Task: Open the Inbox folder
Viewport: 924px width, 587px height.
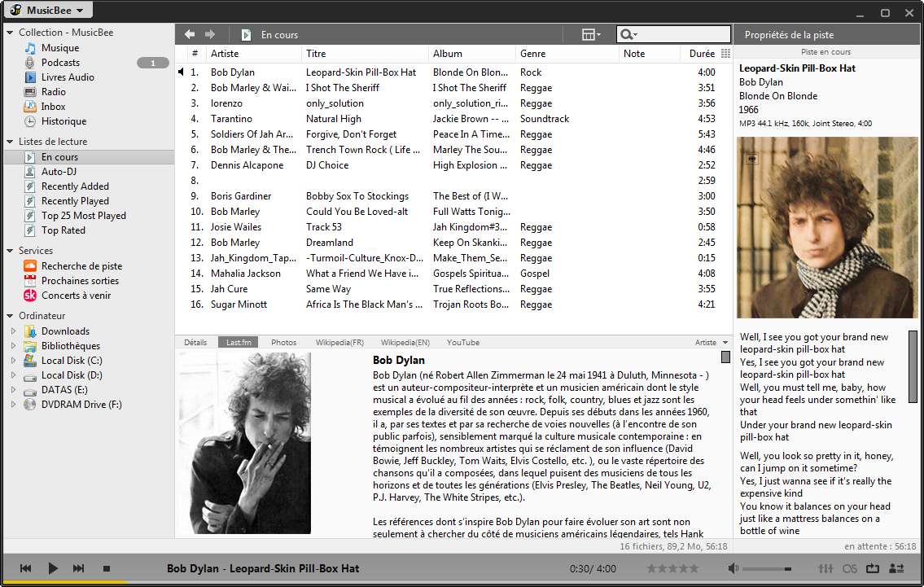Action: point(53,107)
